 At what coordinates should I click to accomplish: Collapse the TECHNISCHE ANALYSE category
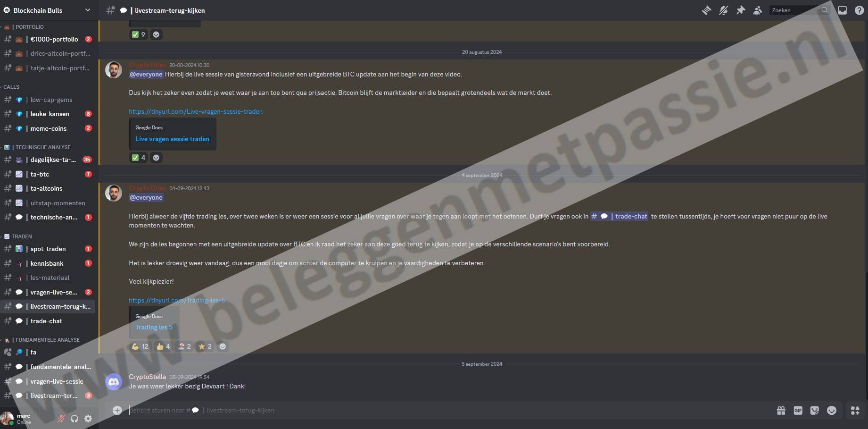[x=42, y=147]
